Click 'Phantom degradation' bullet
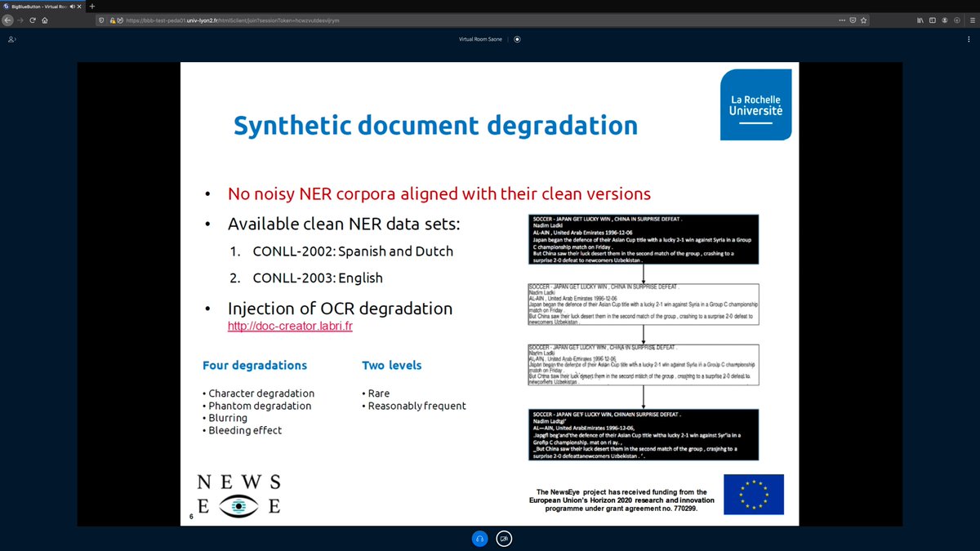The height and width of the screenshot is (551, 980). pyautogui.click(x=256, y=406)
